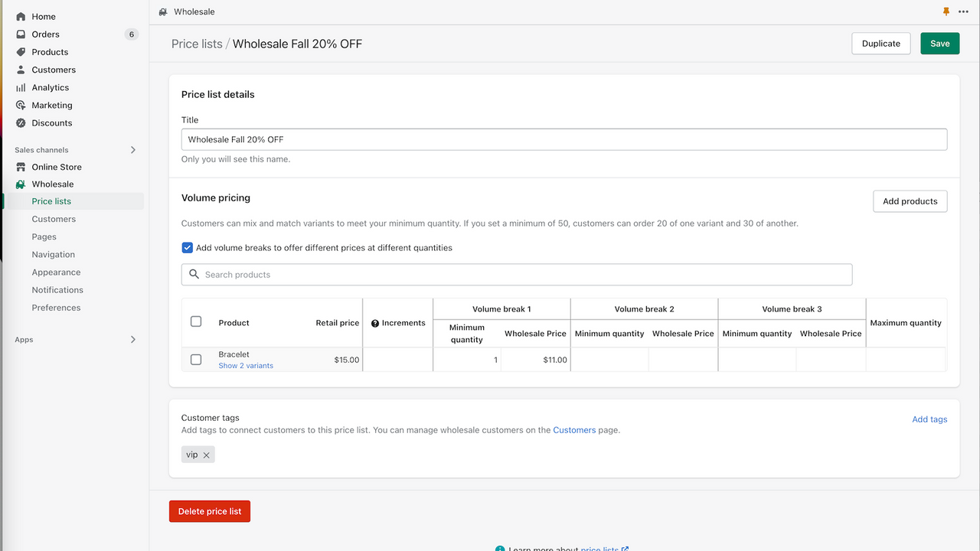
Task: Edit Volume break 1 minimum quantity cell
Action: point(467,360)
